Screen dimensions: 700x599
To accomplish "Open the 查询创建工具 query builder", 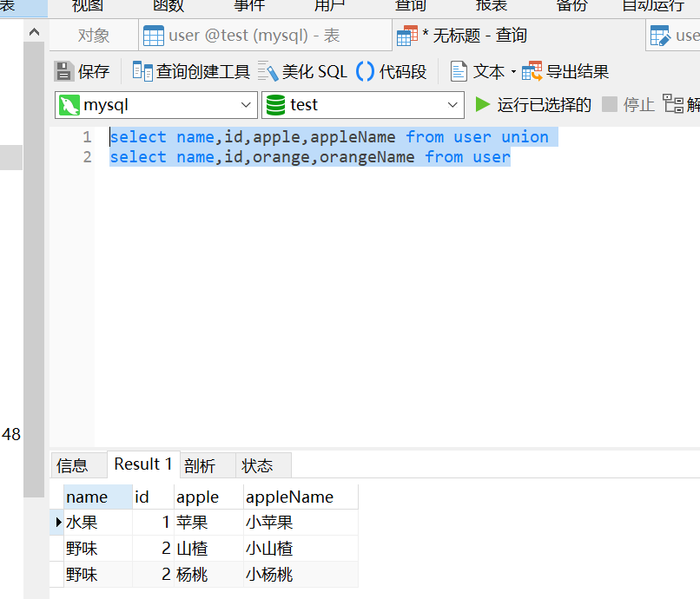I will (191, 71).
